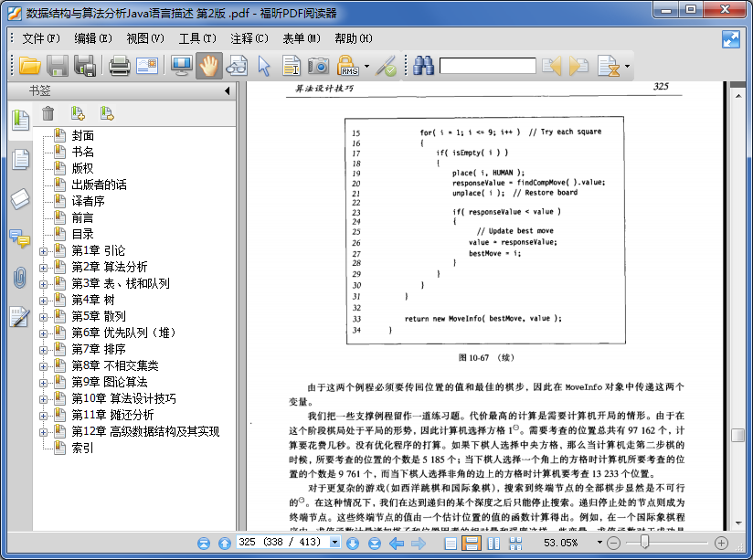
Task: Click the Delete bookmark trash icon
Action: 48,113
